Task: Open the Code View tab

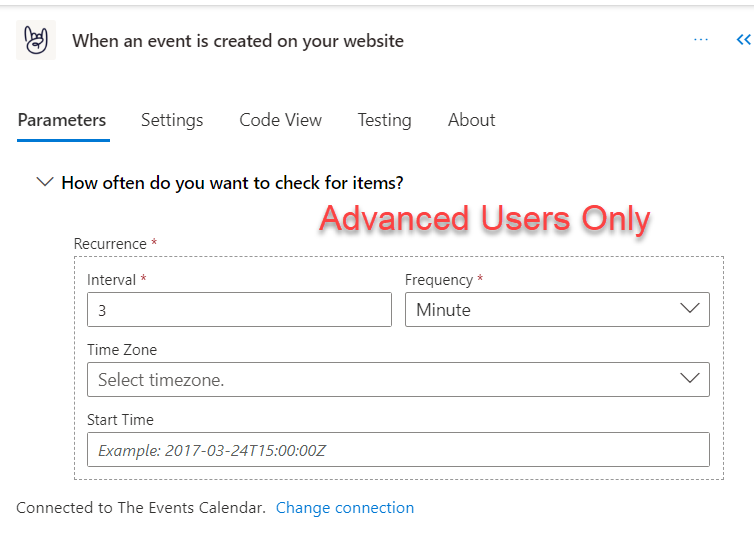Action: point(281,120)
